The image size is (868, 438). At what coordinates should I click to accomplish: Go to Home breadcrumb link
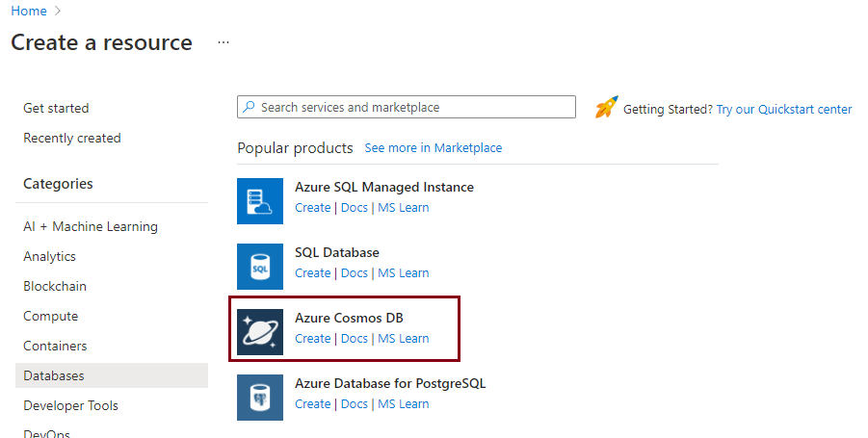click(29, 11)
